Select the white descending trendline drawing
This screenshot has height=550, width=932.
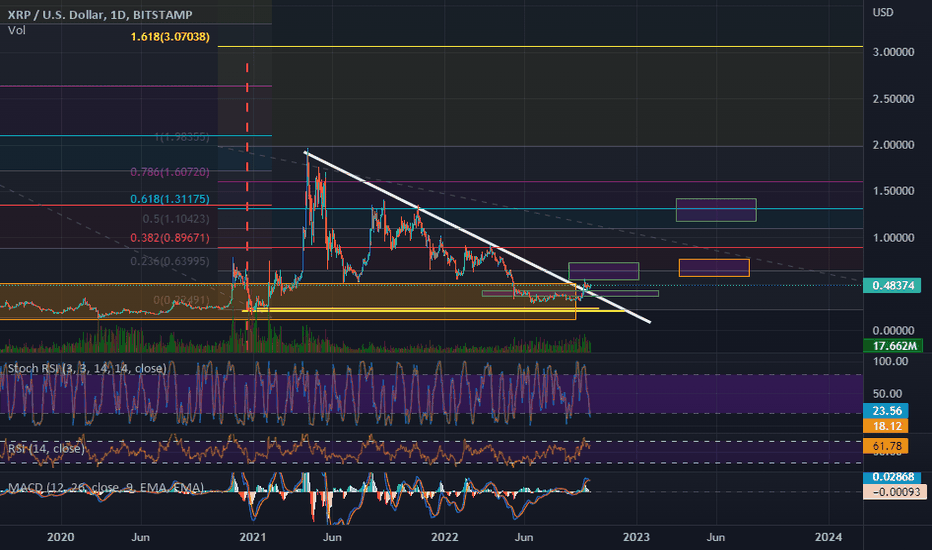point(477,237)
